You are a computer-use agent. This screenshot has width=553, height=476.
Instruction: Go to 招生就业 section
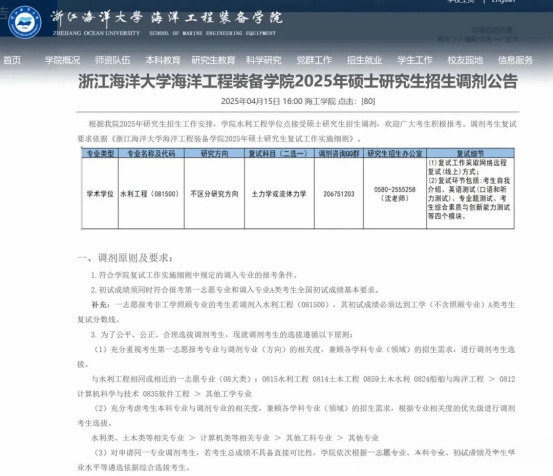364,60
